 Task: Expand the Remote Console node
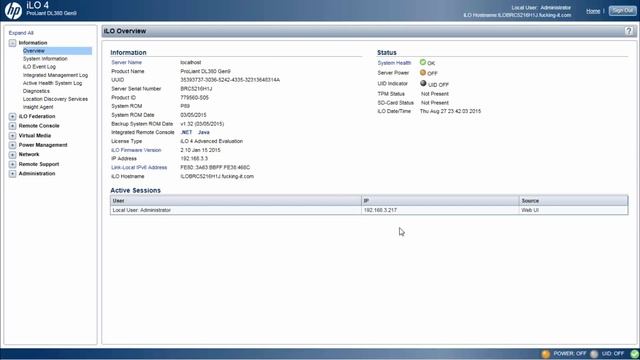point(12,126)
